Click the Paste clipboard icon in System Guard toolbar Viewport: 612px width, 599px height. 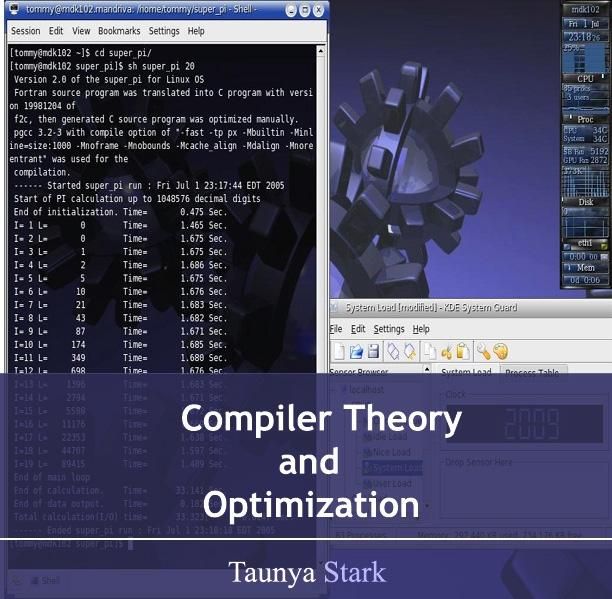(463, 351)
